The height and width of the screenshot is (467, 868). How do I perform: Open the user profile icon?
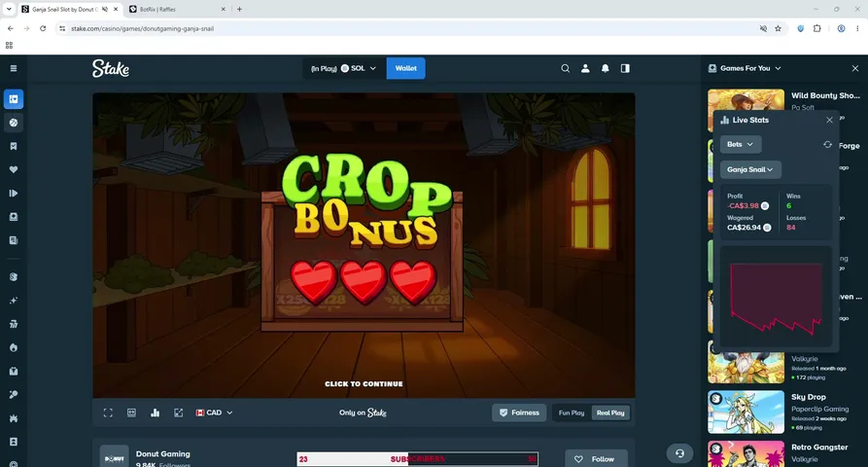(585, 68)
